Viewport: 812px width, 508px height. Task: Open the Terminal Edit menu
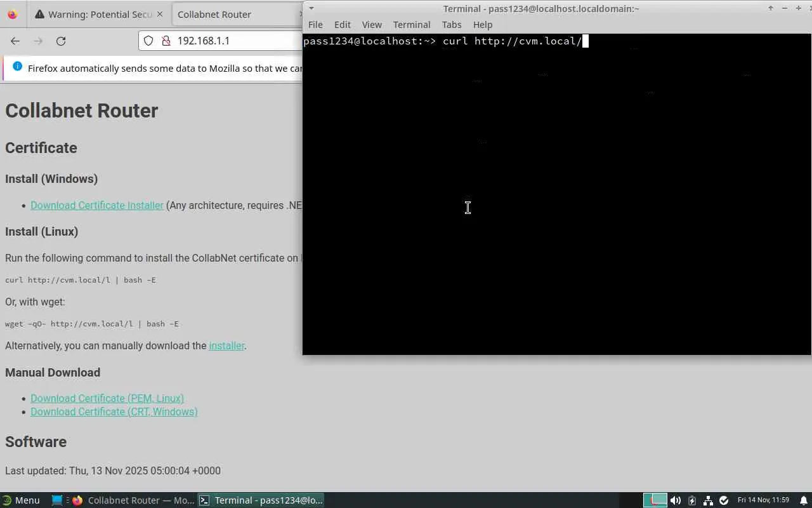pos(343,25)
